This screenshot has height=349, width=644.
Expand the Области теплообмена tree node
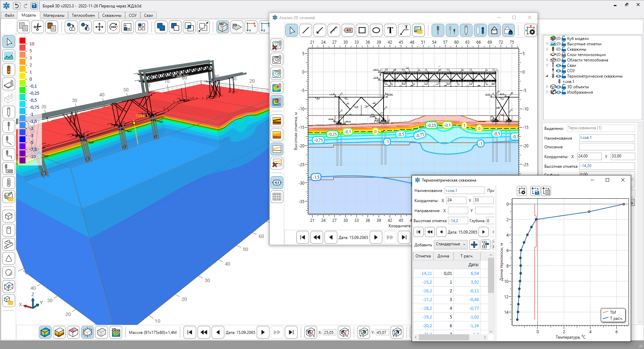[x=547, y=60]
